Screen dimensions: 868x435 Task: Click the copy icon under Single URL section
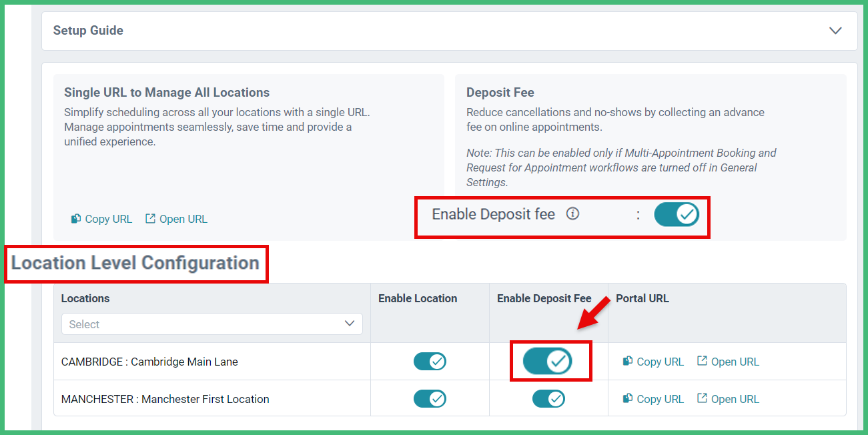tap(76, 219)
